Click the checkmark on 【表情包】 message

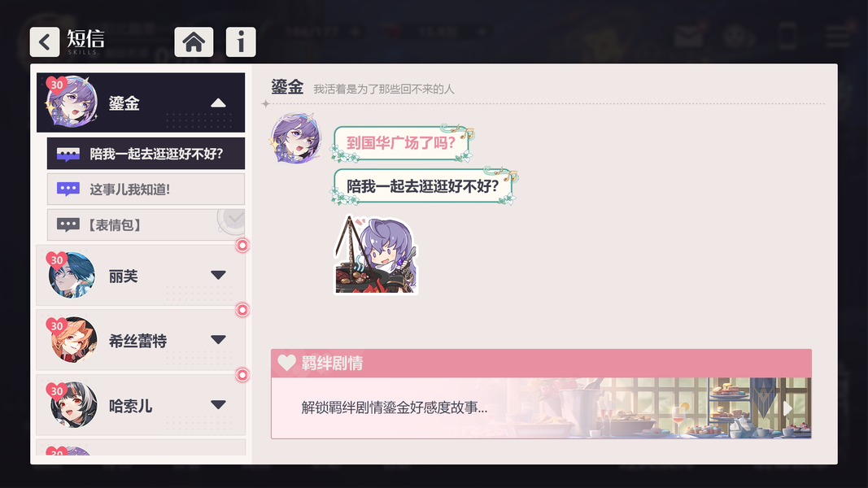(x=232, y=221)
